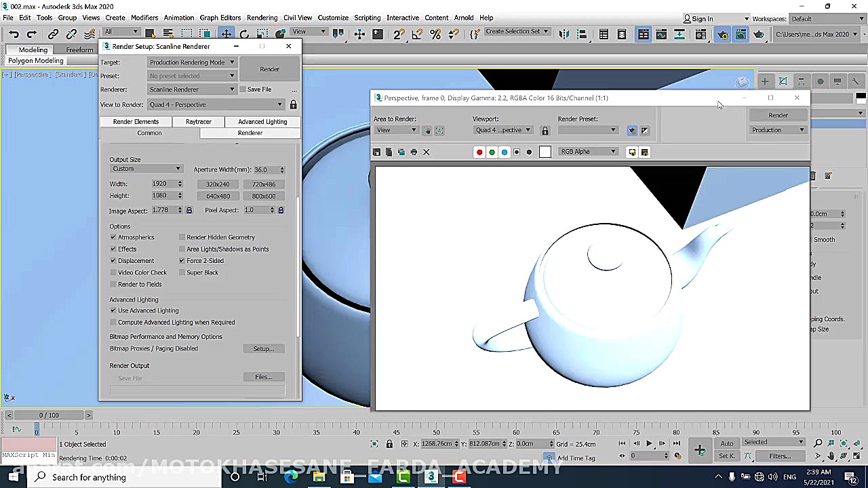The image size is (868, 488).
Task: Check the Super Black option
Action: (x=182, y=272)
